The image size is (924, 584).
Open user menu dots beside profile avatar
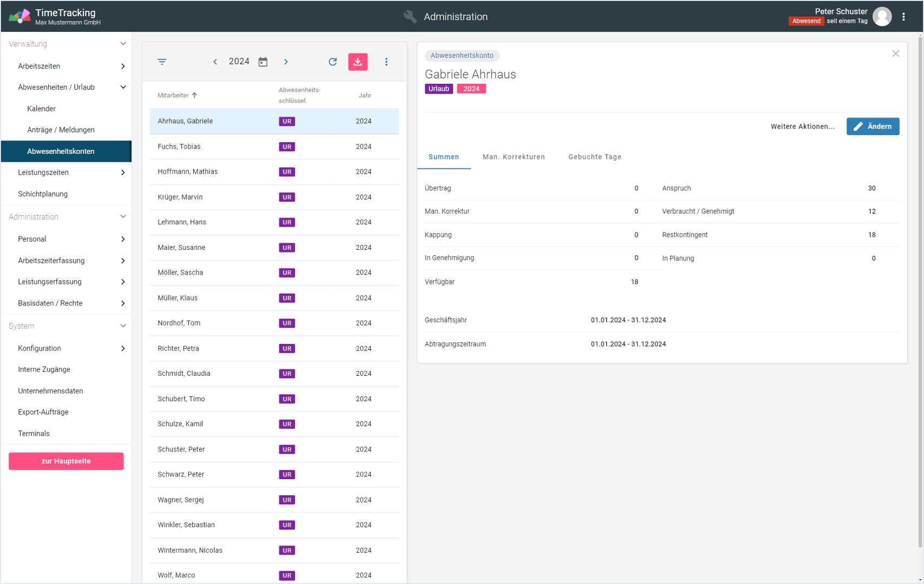(903, 17)
